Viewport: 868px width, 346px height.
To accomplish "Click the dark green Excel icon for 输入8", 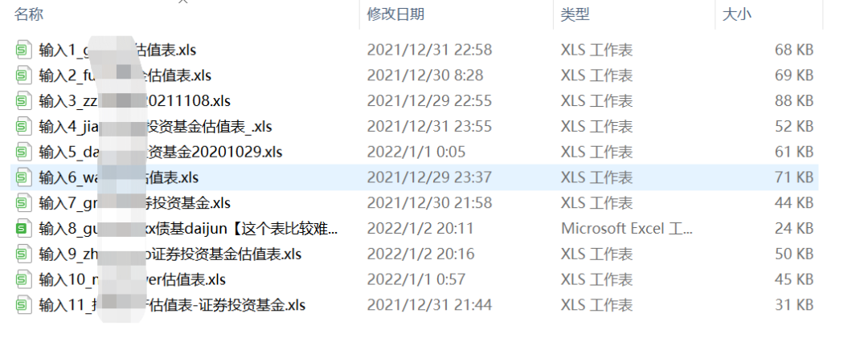I will tap(24, 228).
